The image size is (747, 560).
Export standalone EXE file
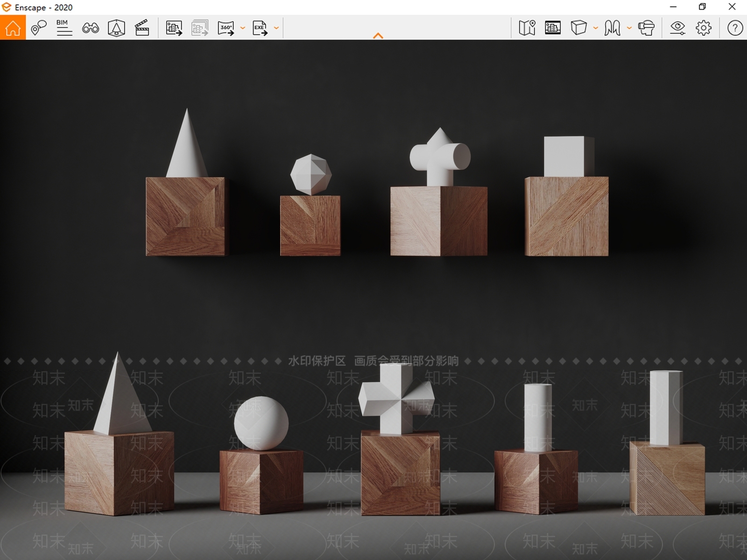pyautogui.click(x=260, y=28)
